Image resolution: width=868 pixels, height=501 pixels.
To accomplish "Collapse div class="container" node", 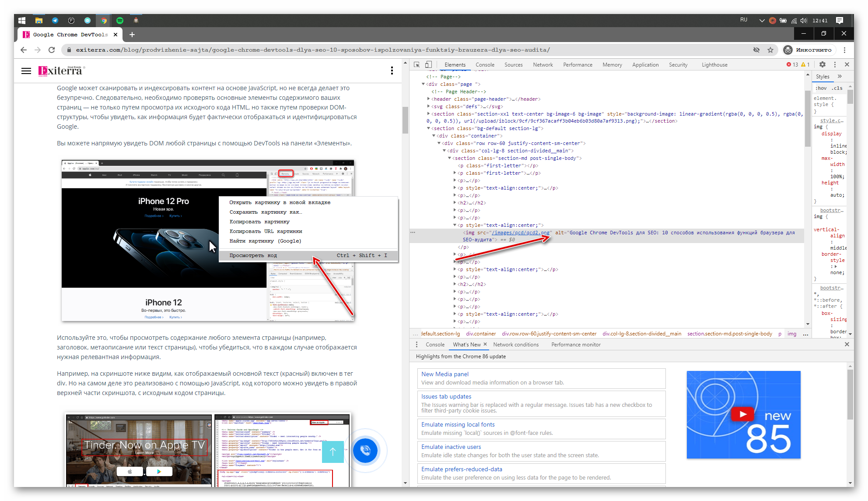I will (434, 136).
